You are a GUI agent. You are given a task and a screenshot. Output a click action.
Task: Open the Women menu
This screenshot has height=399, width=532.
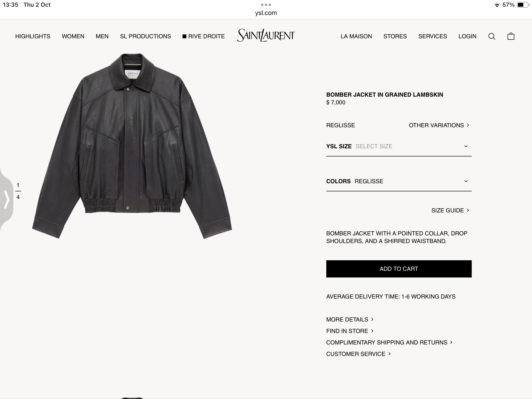click(73, 36)
